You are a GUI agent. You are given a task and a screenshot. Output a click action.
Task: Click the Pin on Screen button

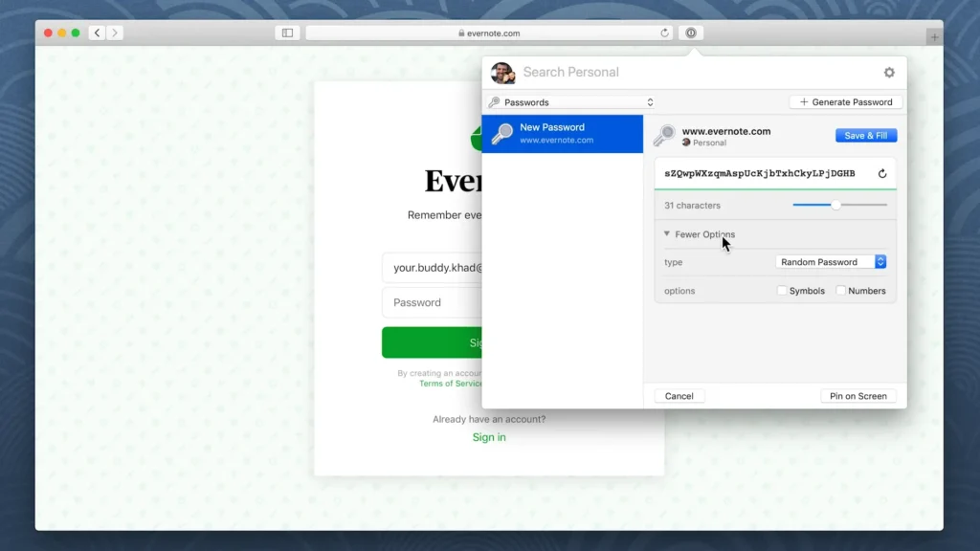click(857, 396)
